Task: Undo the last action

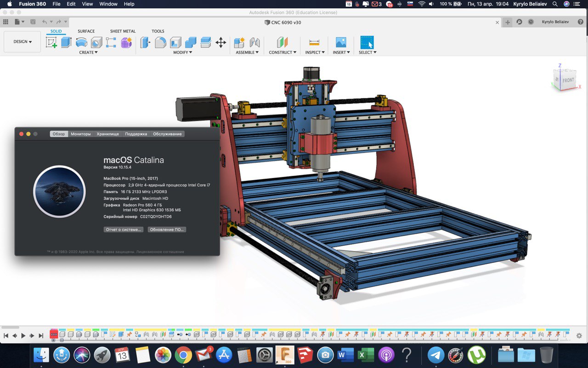Action: pyautogui.click(x=45, y=22)
